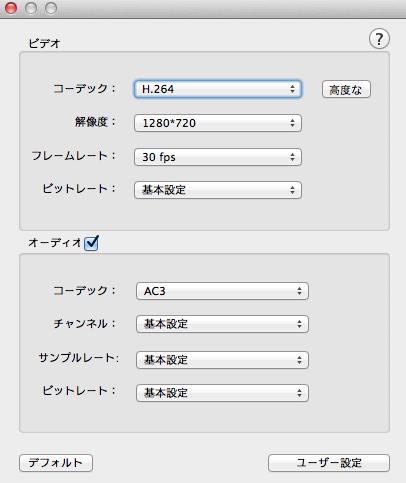Open the 解像度 1280*720 dropdown
Viewport: 406px width, 483px height.
218,123
